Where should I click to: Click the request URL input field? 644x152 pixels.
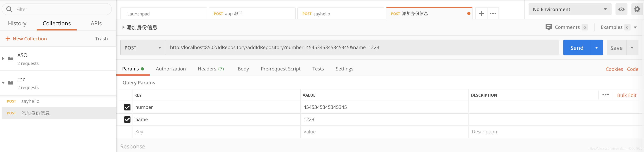click(362, 47)
